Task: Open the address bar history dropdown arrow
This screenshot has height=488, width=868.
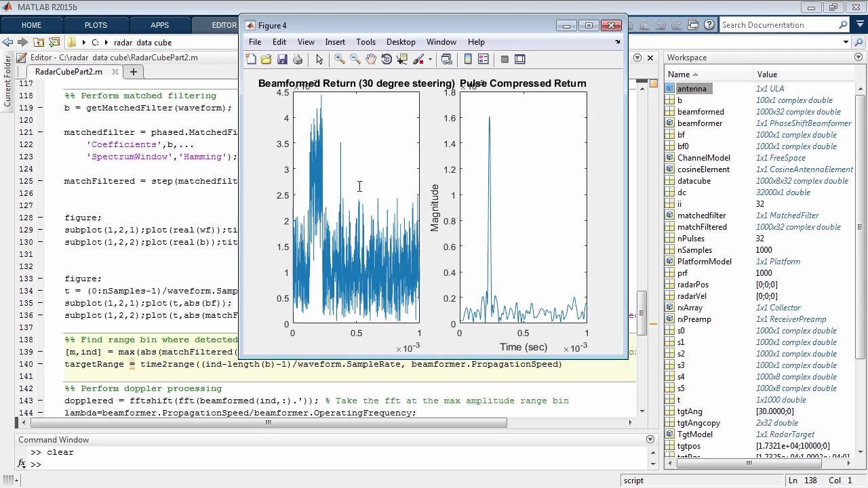Action: coord(846,42)
